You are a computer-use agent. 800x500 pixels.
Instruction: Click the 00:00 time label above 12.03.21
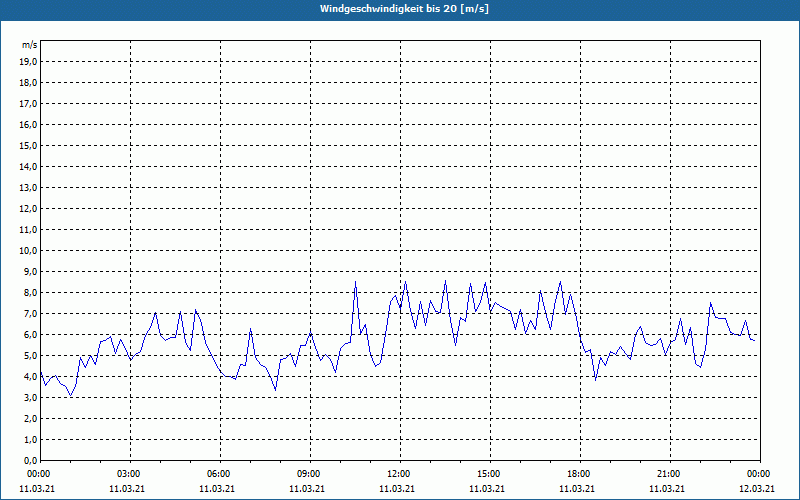point(759,474)
